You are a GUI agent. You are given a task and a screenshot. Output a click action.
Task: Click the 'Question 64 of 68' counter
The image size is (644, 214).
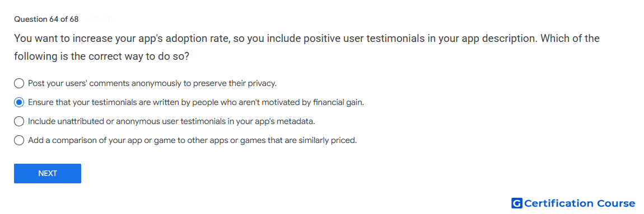point(46,19)
